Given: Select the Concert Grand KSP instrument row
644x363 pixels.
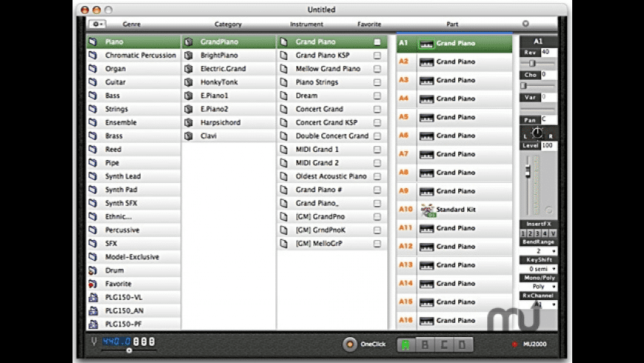Looking at the screenshot, I should (332, 122).
